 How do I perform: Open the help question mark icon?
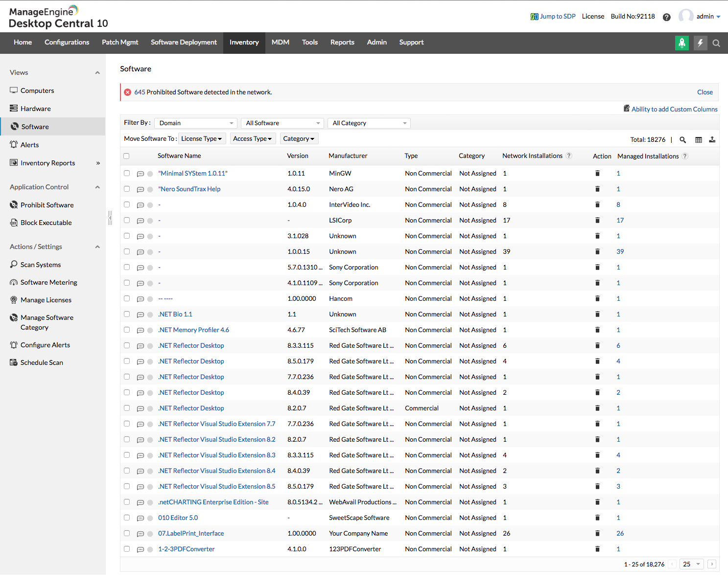coord(666,17)
